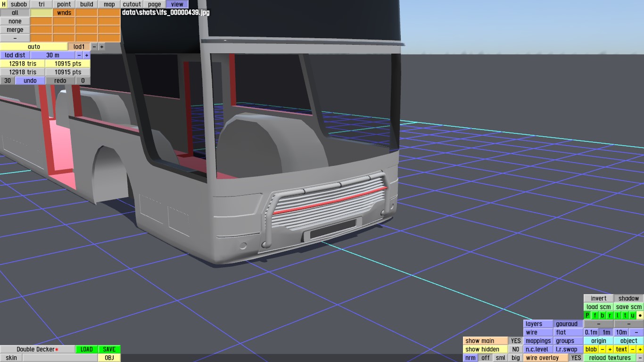644x362 pixels.
Task: Select all layers with the all button
Action: 15,13
